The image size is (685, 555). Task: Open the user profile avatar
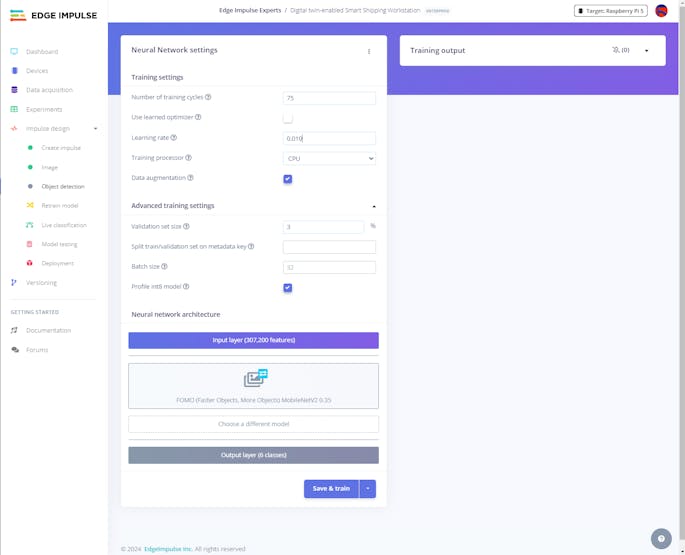click(x=661, y=11)
